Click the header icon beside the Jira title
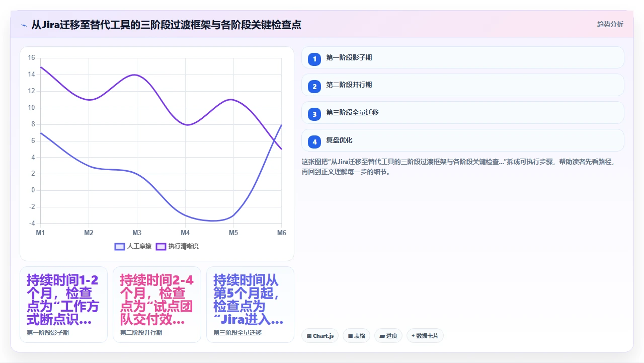The width and height of the screenshot is (644, 363). tap(24, 25)
